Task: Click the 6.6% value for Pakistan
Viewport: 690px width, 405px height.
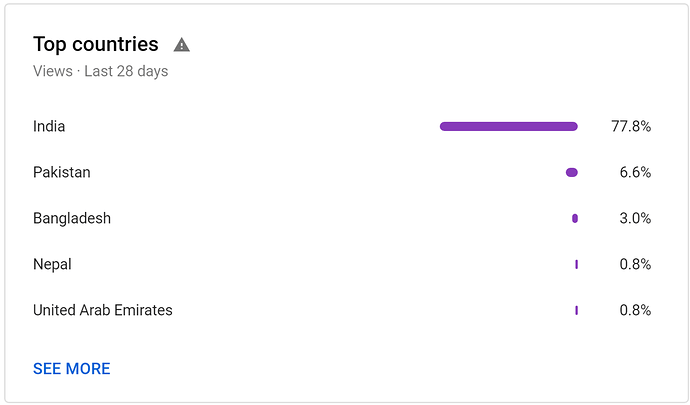Action: point(635,172)
